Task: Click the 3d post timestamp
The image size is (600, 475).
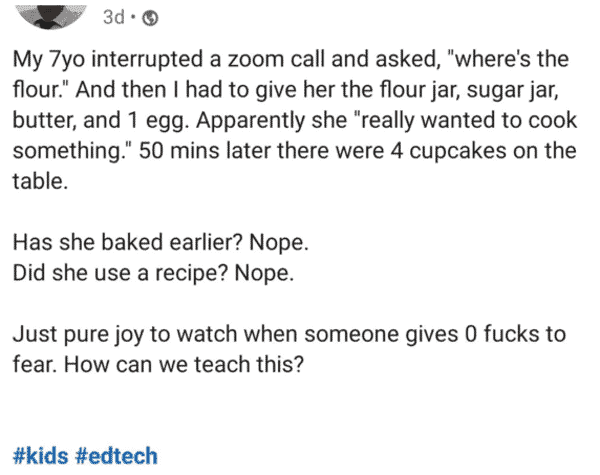Action: click(114, 17)
